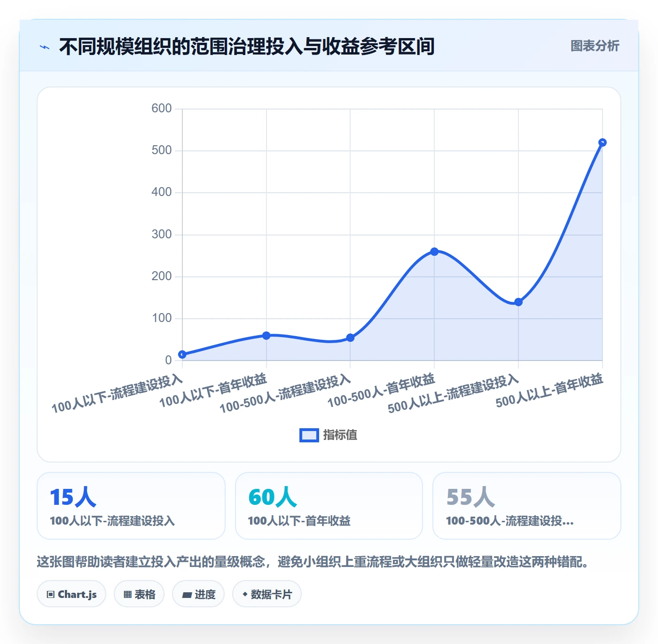Click the y-axis value 600
The width and height of the screenshot is (658, 644).
(x=162, y=109)
